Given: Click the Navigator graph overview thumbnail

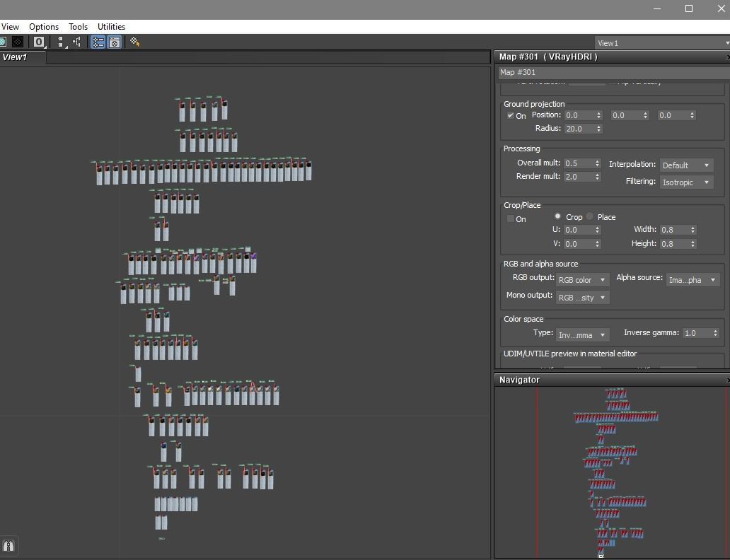Looking at the screenshot, I should (x=612, y=472).
